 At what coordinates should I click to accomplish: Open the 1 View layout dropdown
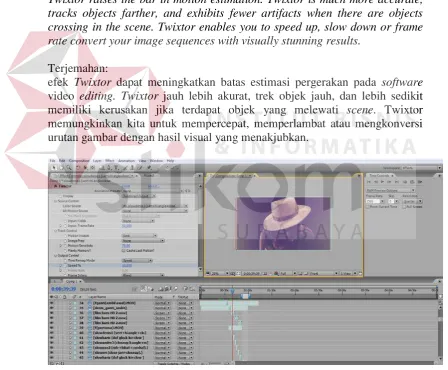348,273
